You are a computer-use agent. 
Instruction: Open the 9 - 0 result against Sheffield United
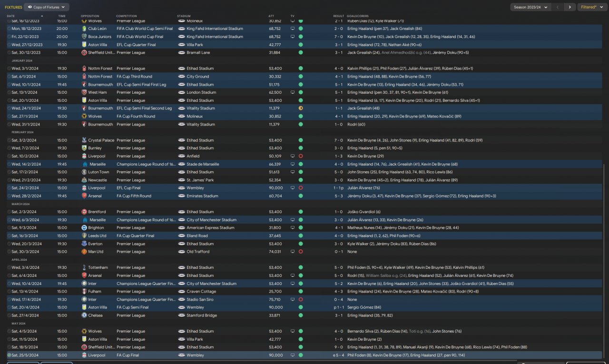click(x=338, y=347)
